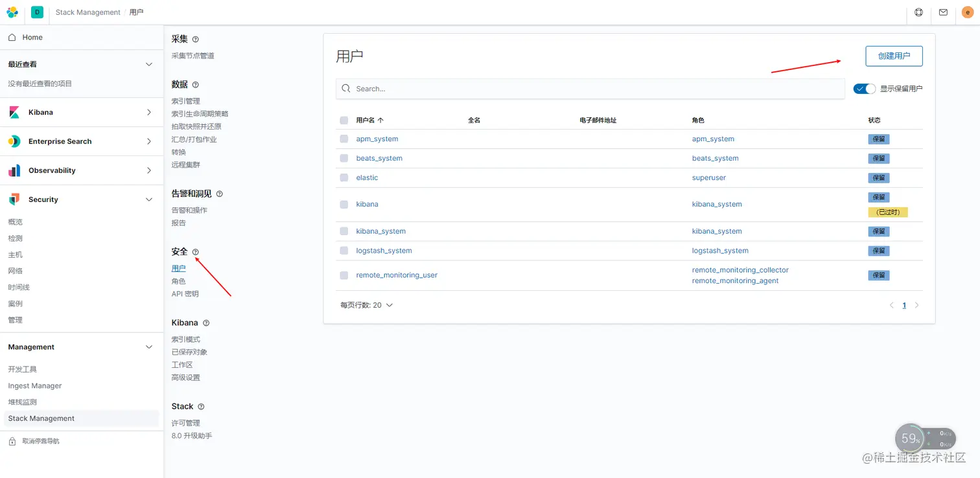Open the apm_system username link
Viewport: 980px width, 478px height.
[x=377, y=139]
